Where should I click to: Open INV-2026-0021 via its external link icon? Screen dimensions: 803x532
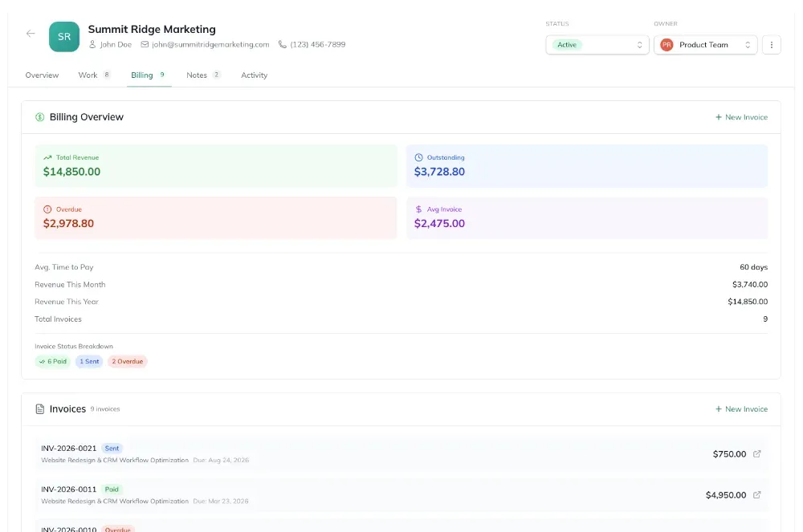click(757, 453)
